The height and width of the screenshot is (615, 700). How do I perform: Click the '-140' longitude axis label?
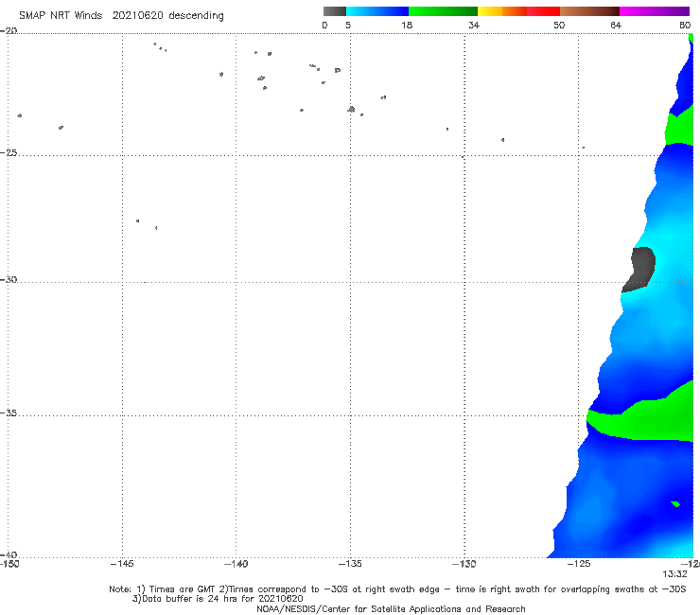point(236,564)
